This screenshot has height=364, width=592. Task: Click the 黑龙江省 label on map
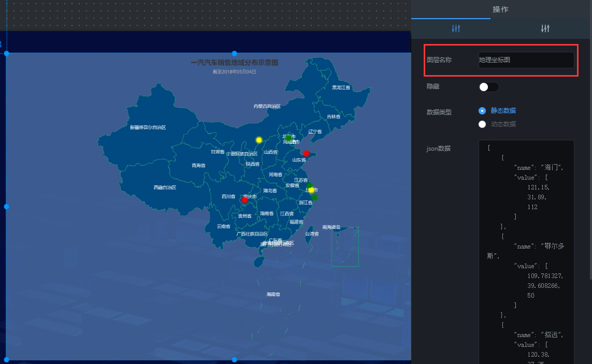341,88
